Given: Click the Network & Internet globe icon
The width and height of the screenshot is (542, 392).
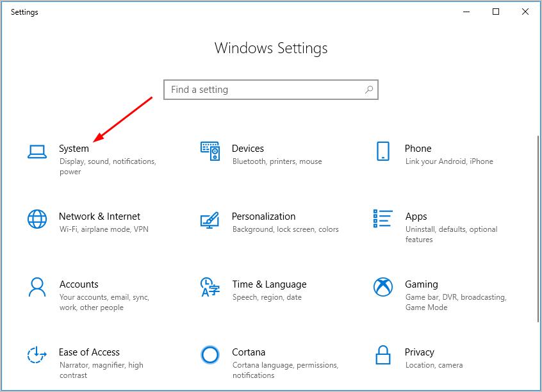Looking at the screenshot, I should click(37, 219).
